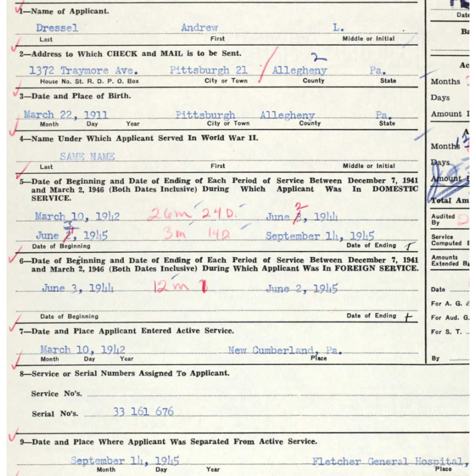Viewport: 476px width, 476px height.
Task: Select foreign service start "June 3, 1944"
Action: [x=78, y=288]
